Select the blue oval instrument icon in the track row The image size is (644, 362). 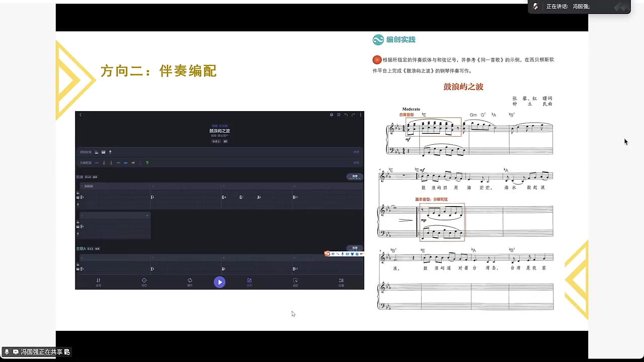(x=125, y=162)
